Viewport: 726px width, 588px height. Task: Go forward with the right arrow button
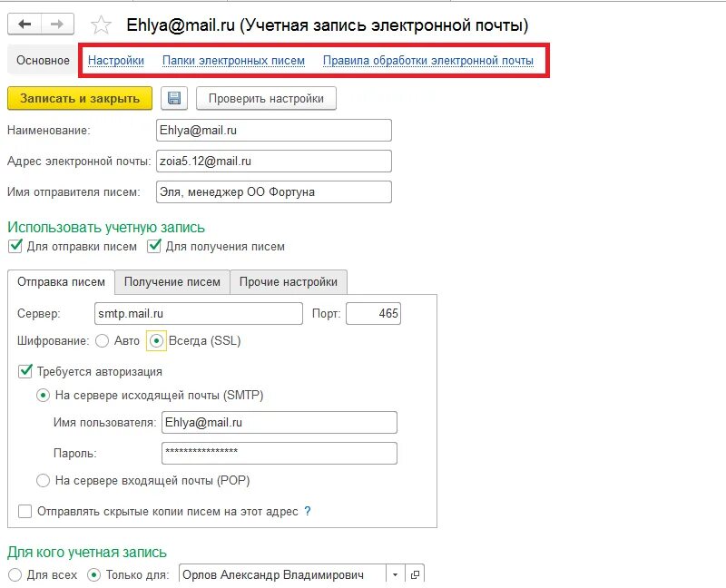tap(57, 24)
